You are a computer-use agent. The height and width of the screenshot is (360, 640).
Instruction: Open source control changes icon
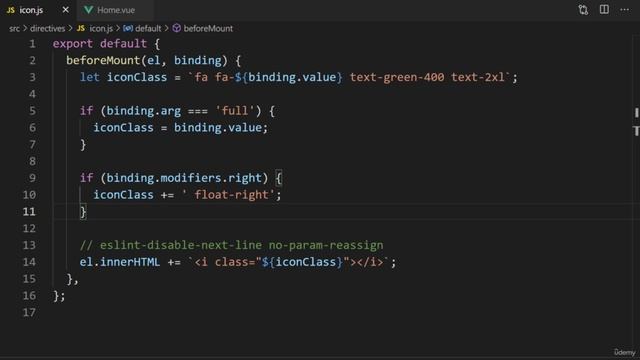(583, 10)
